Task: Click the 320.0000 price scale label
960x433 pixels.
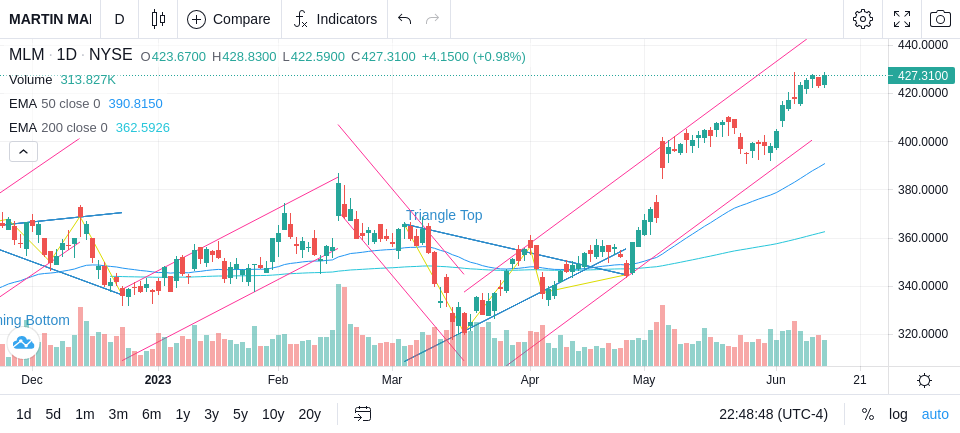Action: 923,334
